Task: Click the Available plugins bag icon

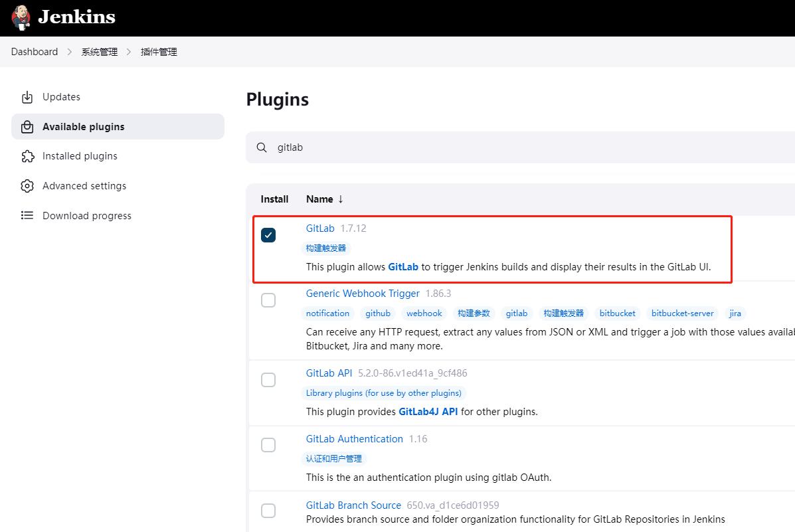Action: [27, 126]
